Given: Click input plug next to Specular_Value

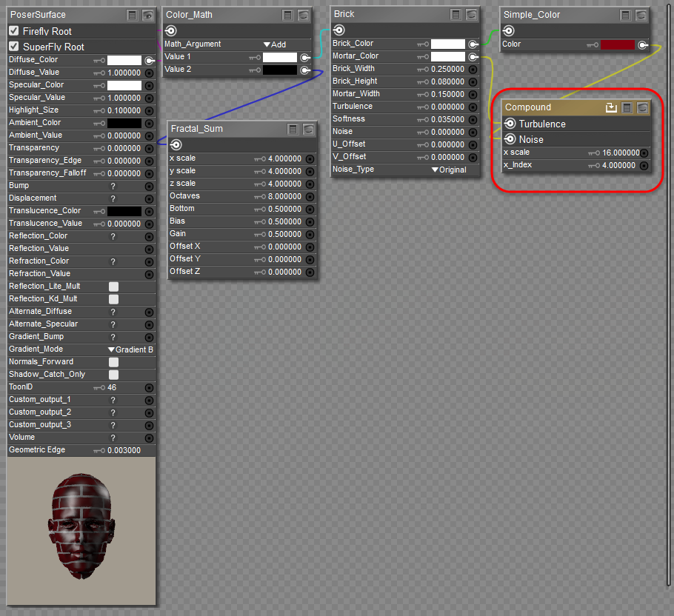Looking at the screenshot, I should click(149, 98).
